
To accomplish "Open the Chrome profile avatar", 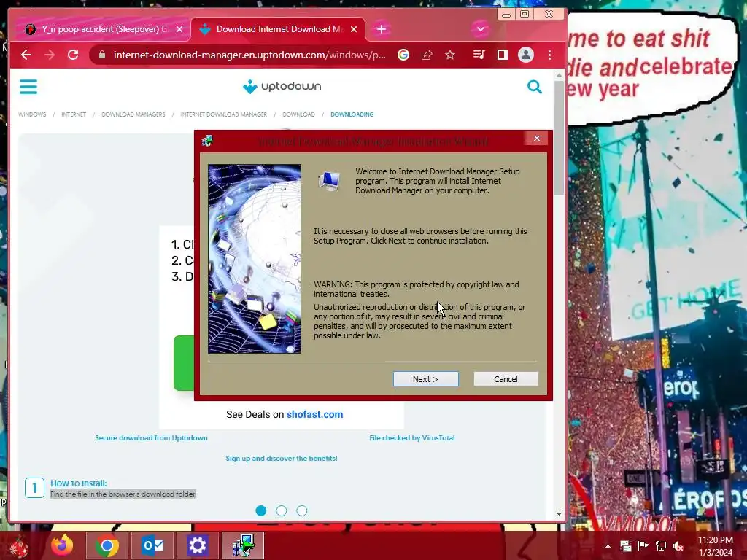I will point(525,55).
